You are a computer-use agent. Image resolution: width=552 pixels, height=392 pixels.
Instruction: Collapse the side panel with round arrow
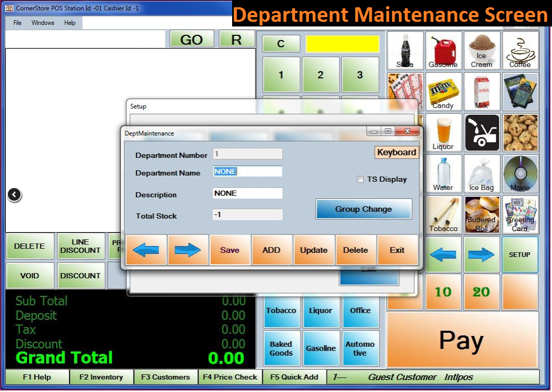point(15,195)
